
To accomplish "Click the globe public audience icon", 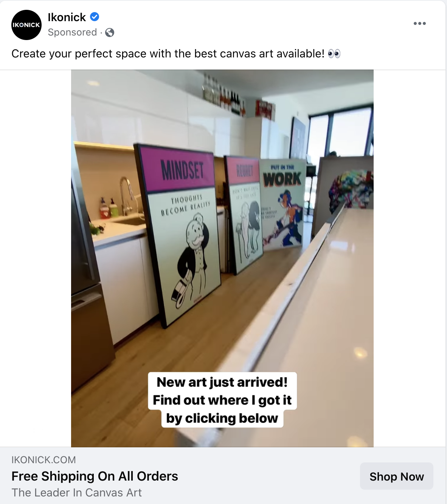I will [x=110, y=32].
